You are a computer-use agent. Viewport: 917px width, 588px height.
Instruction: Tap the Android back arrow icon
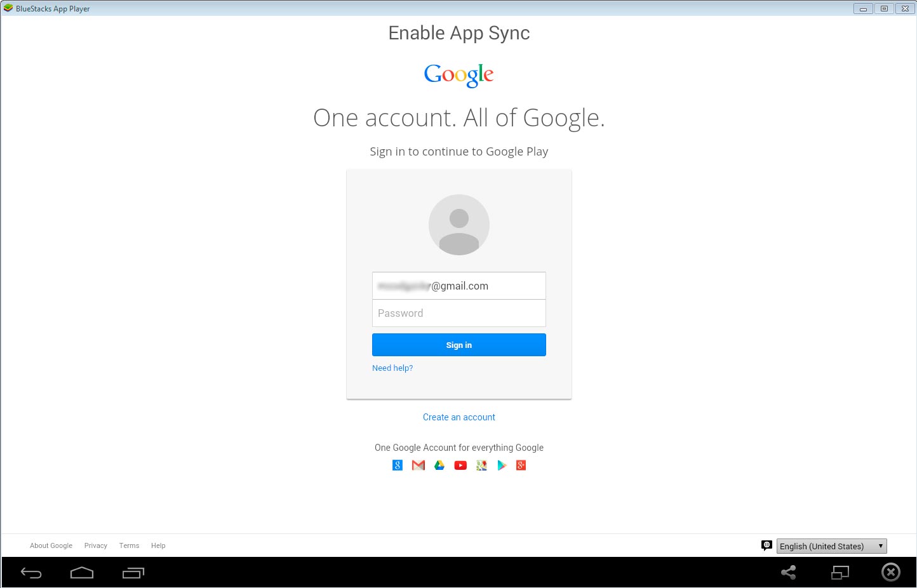tap(31, 573)
